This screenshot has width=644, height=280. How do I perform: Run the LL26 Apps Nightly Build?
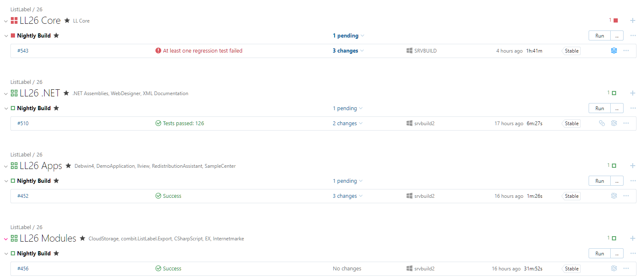(599, 181)
